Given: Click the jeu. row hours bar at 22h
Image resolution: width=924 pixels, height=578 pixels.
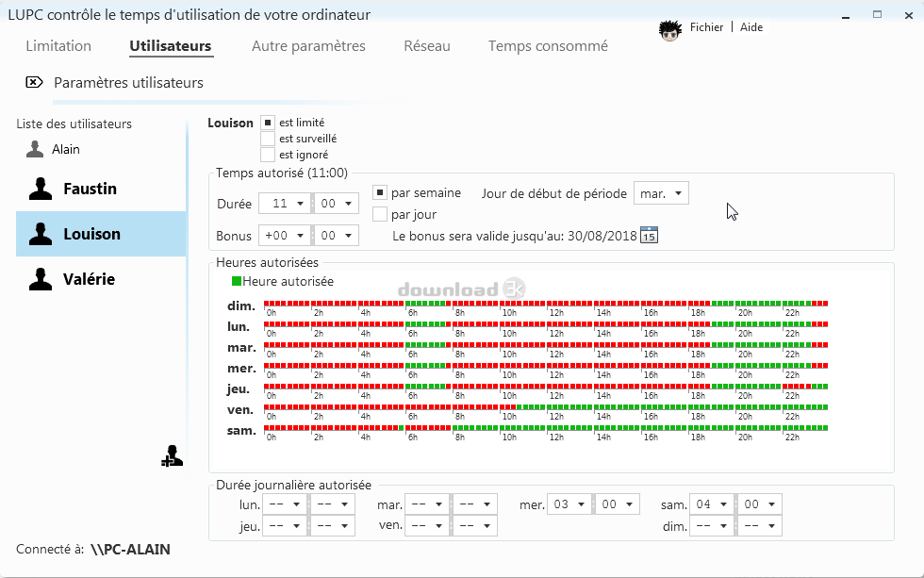Looking at the screenshot, I should click(784, 387).
